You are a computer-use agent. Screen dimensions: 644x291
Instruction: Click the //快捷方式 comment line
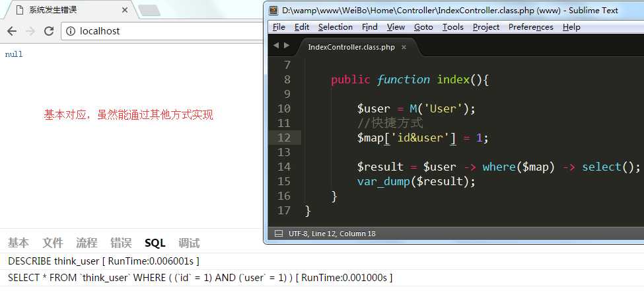pyautogui.click(x=390, y=123)
